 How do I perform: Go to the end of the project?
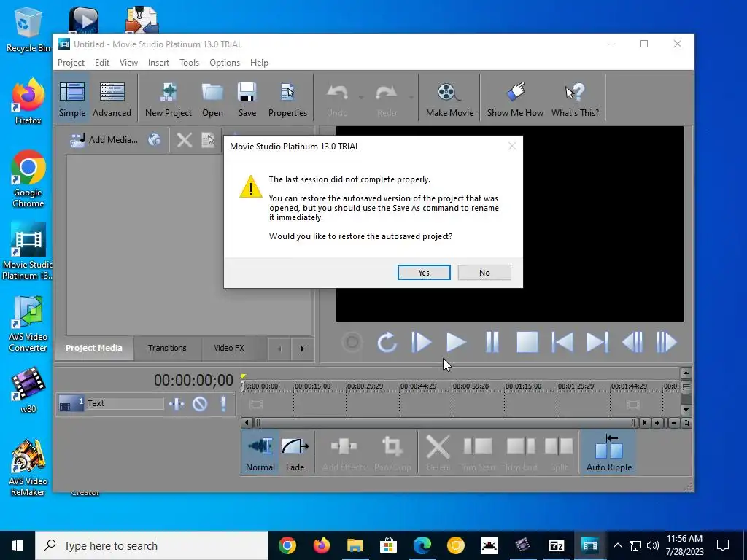click(x=597, y=342)
